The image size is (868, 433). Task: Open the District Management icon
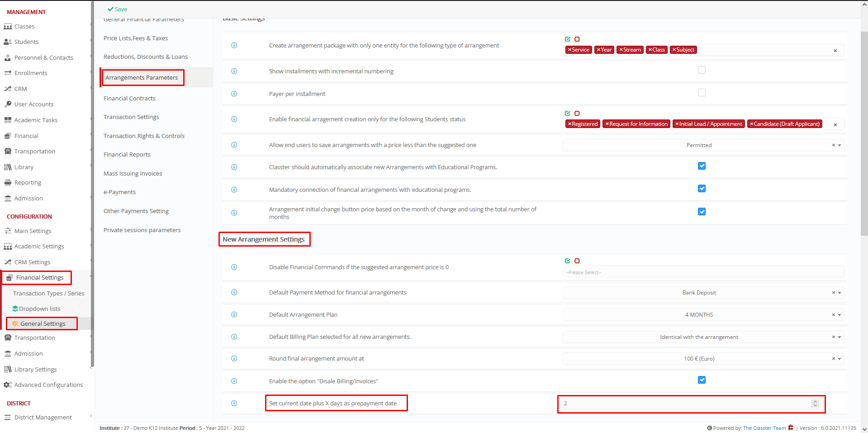(8, 418)
